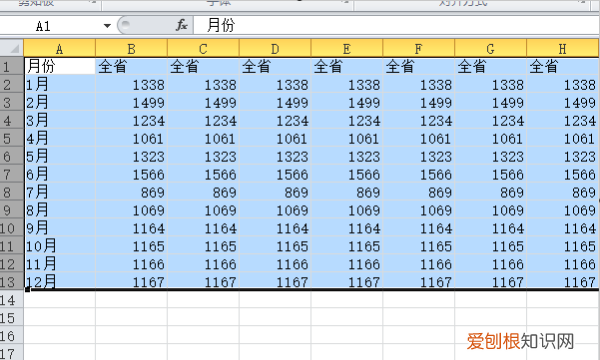Click cell A3 labeled 2月
The width and height of the screenshot is (600, 360).
click(x=60, y=103)
